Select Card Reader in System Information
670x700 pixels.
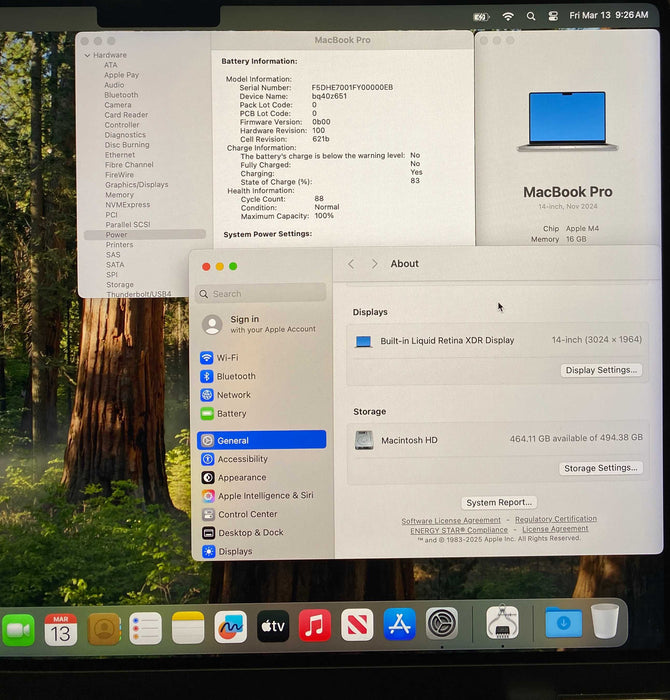coord(126,115)
